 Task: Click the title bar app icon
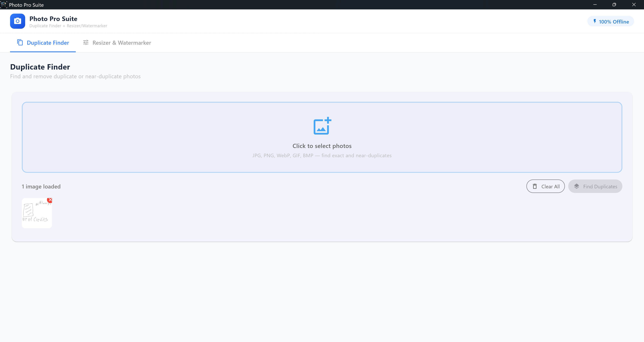[4, 5]
